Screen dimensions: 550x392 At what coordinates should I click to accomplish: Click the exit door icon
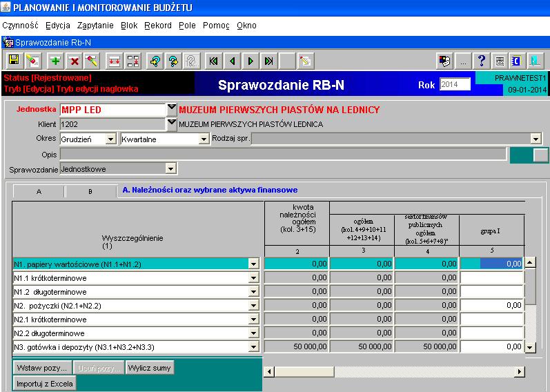coord(536,61)
